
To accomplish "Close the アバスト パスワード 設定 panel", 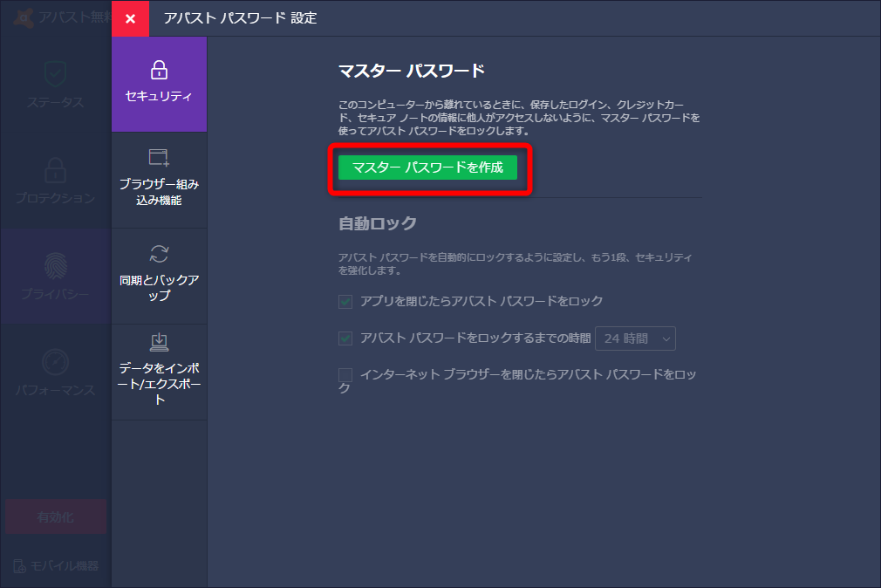I will click(x=130, y=18).
